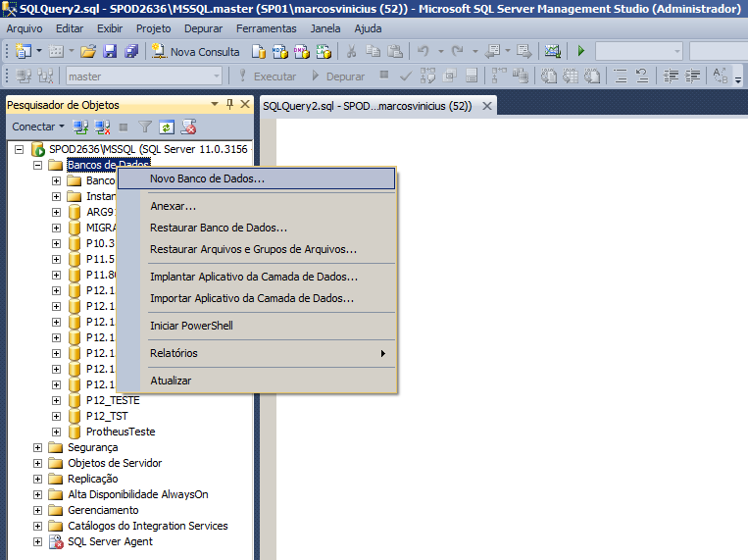This screenshot has height=560, width=748.
Task: Pin the Pesquisador de Objetos panel
Action: pyautogui.click(x=230, y=104)
